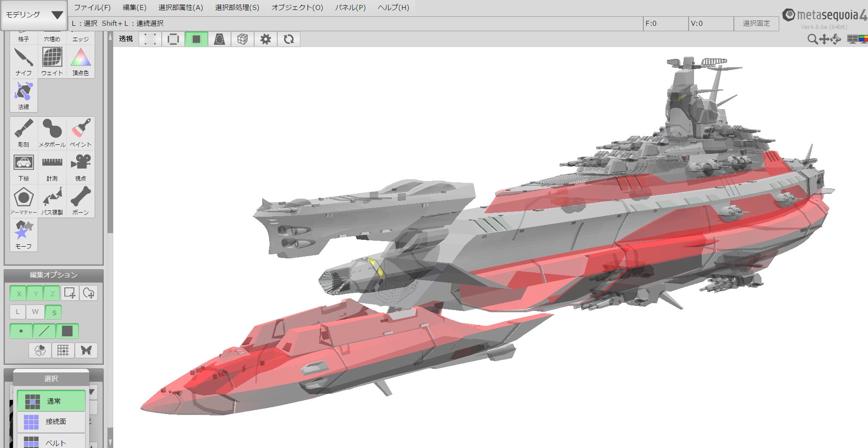Collapse the 編集オプション panel header
The image size is (868, 448).
[x=53, y=275]
